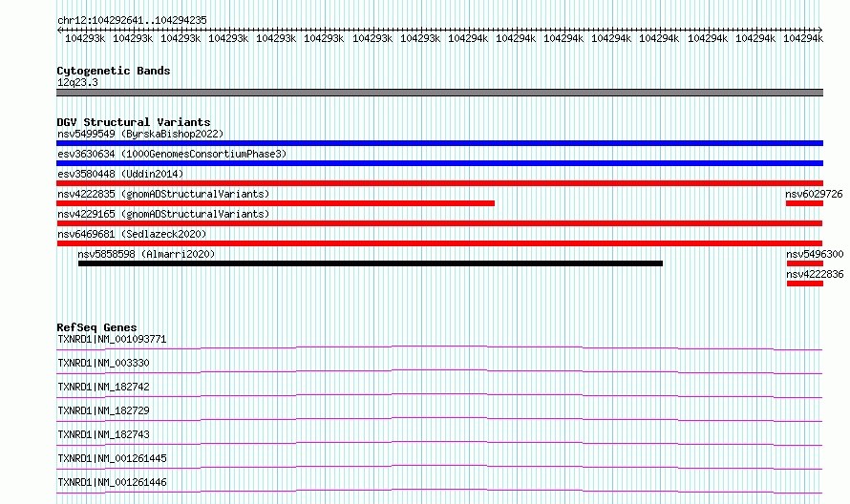Click the rightmost 104294k ruler tick label

point(803,38)
